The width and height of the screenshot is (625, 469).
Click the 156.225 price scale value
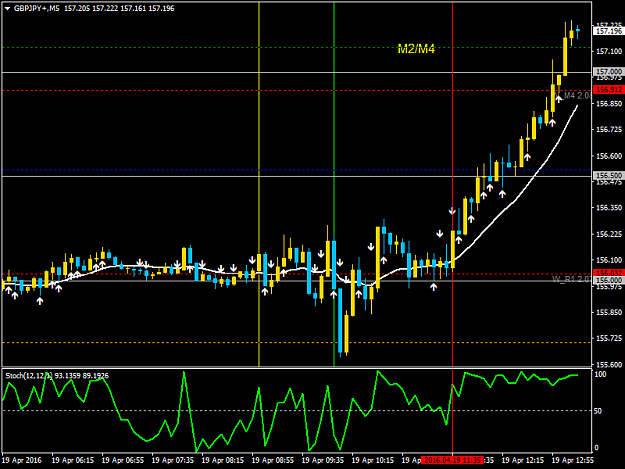609,234
